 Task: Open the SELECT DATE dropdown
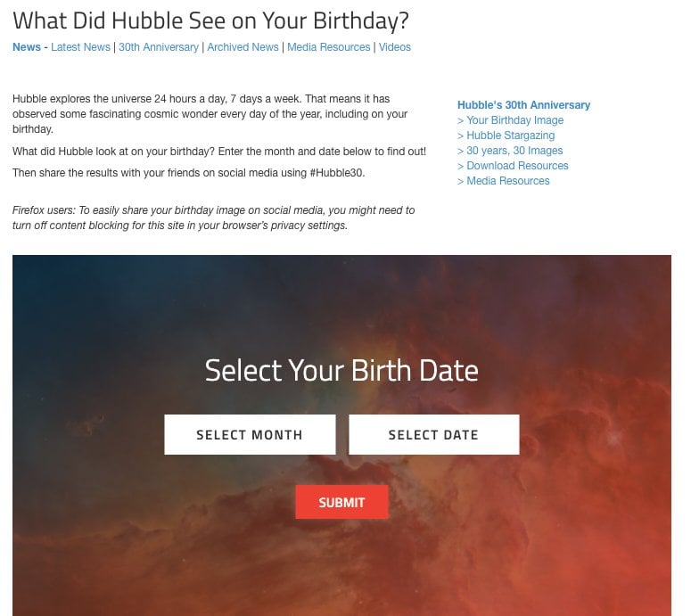click(433, 435)
